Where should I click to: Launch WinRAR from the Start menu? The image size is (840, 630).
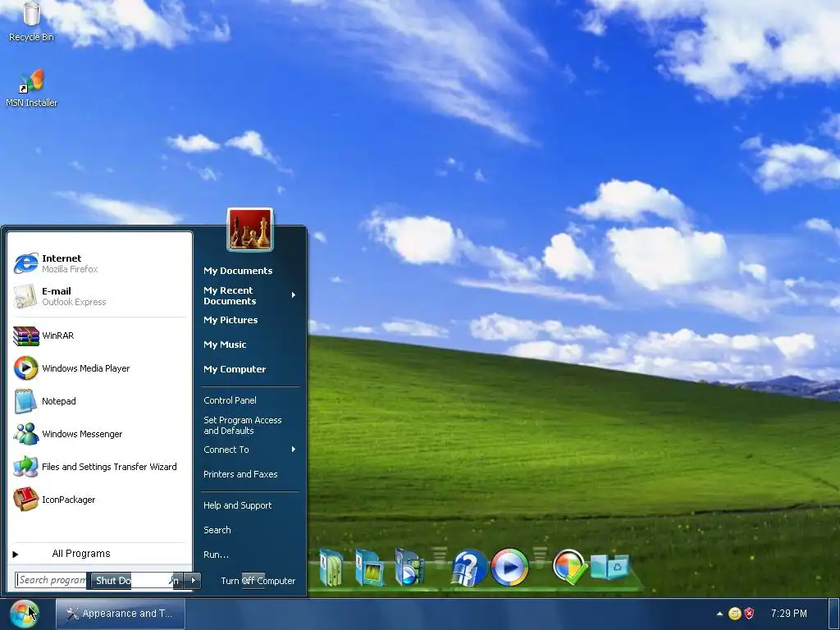tap(99, 336)
